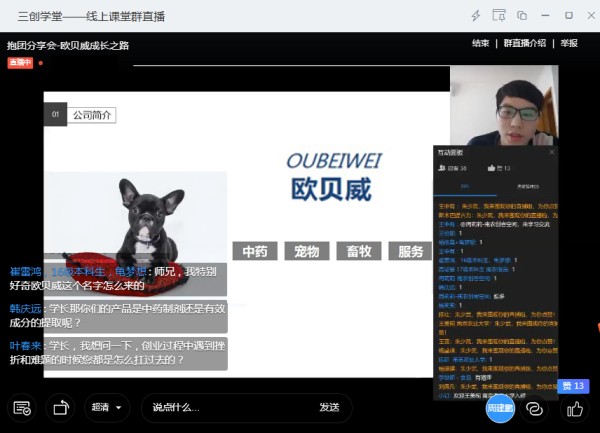
Task: Open 群直播介绍 link
Action: [525, 43]
